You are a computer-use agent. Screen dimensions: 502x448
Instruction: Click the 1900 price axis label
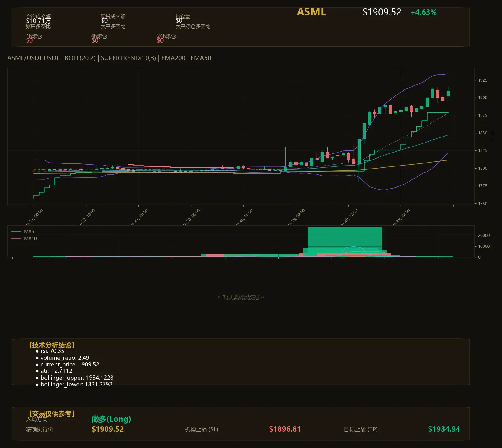pos(483,98)
